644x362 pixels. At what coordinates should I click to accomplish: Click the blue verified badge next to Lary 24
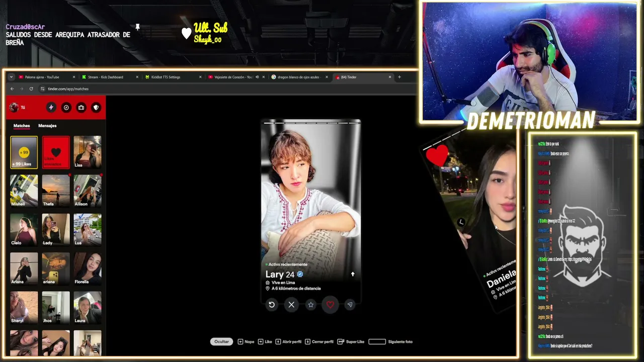[x=300, y=274]
